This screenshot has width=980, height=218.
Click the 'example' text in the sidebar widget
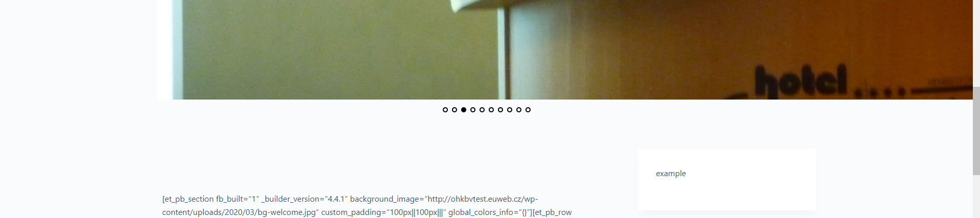[671, 174]
